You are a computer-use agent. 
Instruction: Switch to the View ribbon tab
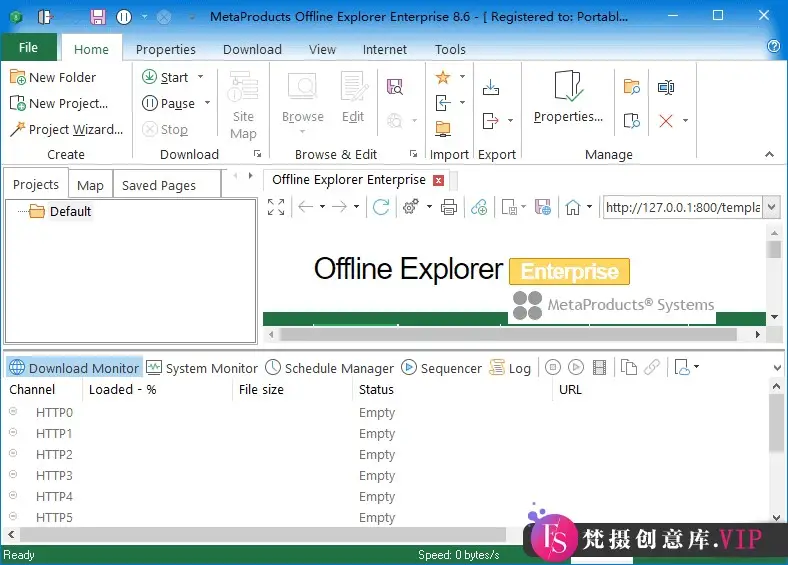[322, 49]
